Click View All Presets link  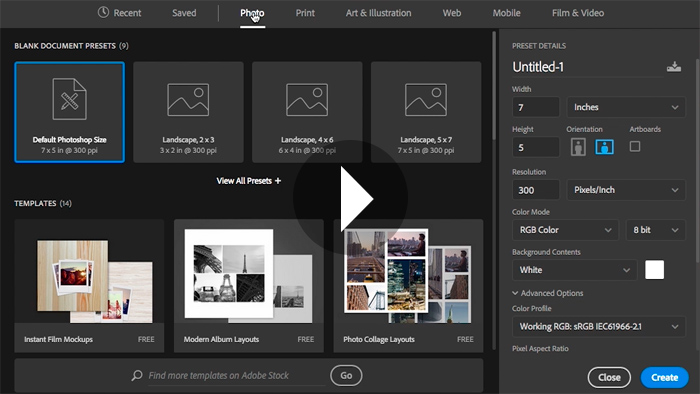pyautogui.click(x=249, y=181)
